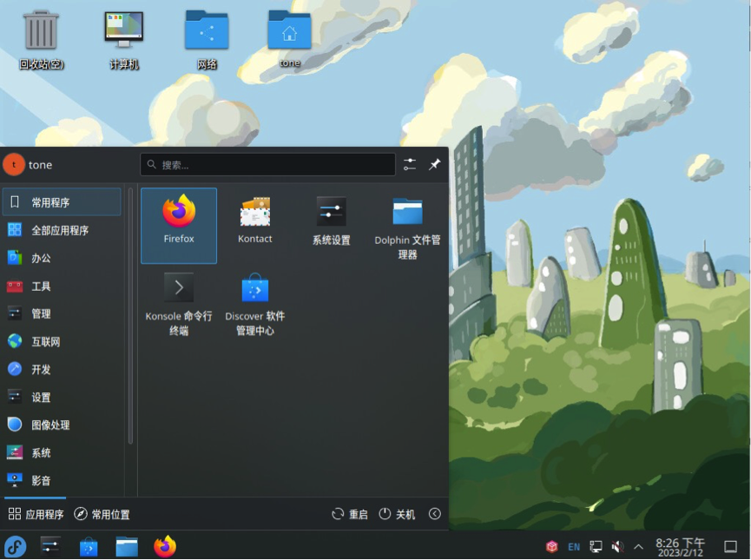Launch Konsole 命令行终端

(x=179, y=304)
